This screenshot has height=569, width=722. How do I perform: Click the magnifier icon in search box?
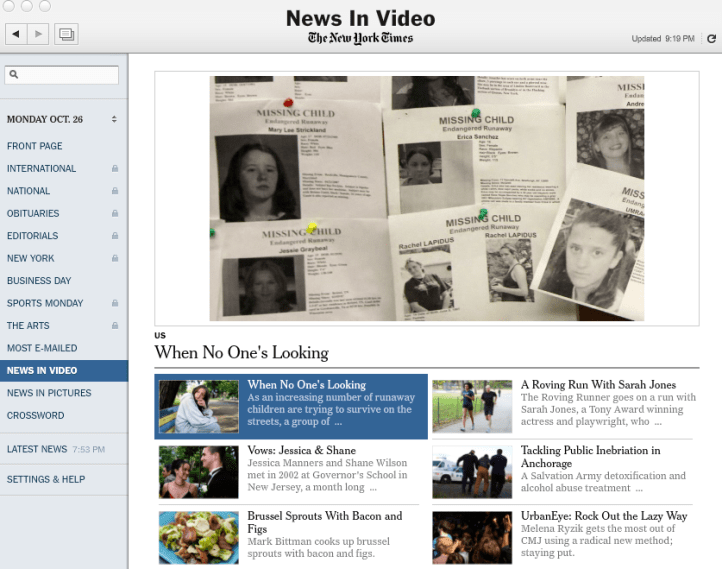point(14,74)
